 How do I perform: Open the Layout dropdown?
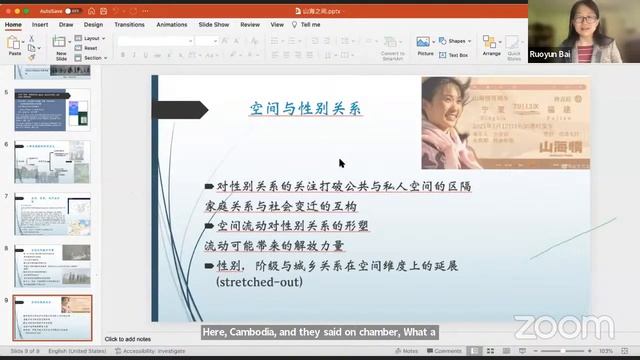pyautogui.click(x=90, y=38)
